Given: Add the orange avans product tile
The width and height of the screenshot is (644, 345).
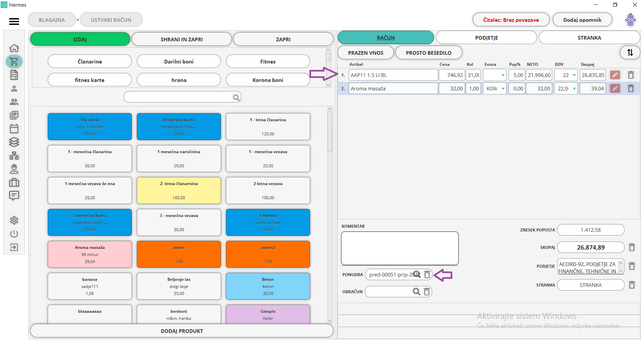Looking at the screenshot, I should tap(179, 254).
